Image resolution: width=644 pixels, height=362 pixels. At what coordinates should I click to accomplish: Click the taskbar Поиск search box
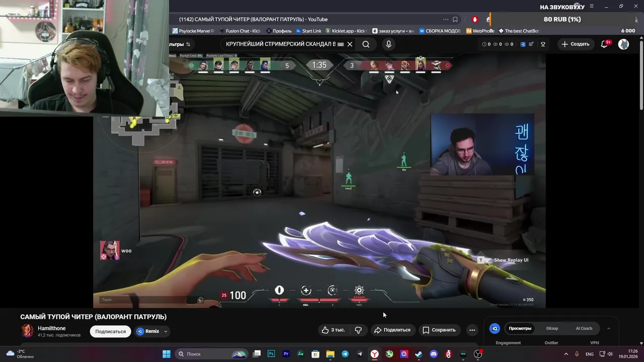(x=211, y=354)
